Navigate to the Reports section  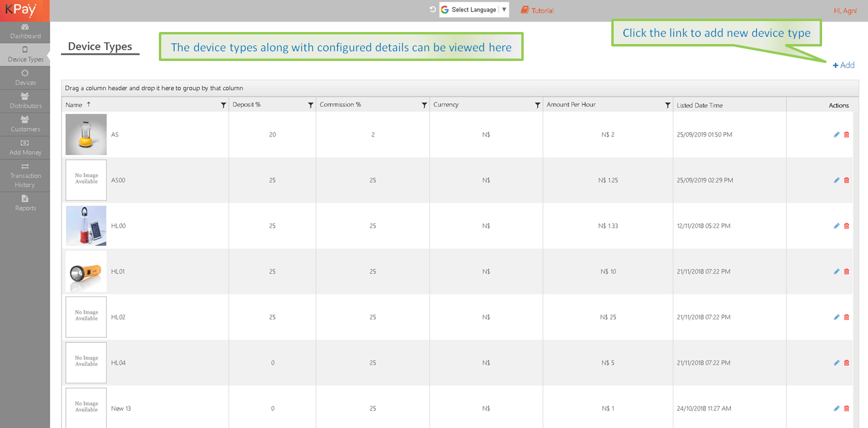point(25,203)
